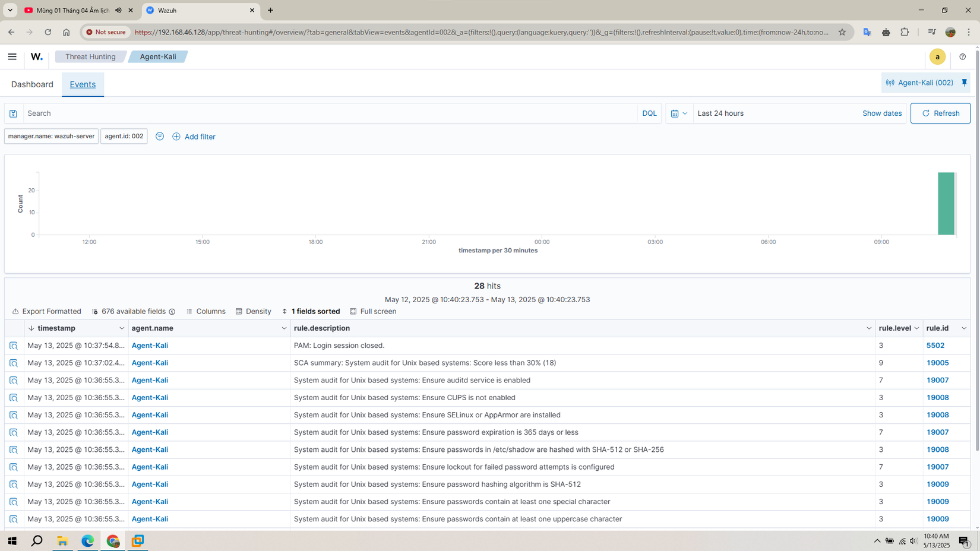
Task: Reload the page in Chrome
Action: (48, 32)
